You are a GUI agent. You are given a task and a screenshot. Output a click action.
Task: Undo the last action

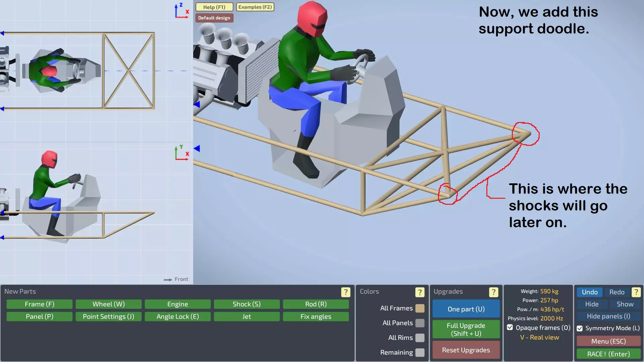tap(589, 292)
